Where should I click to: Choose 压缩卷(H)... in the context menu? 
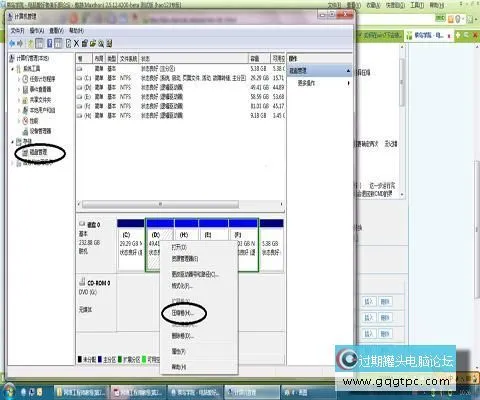(199, 313)
